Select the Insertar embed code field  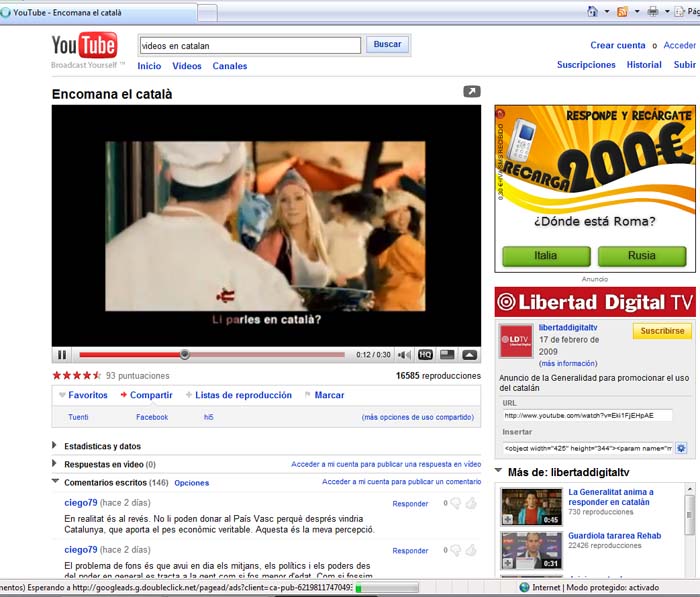[588, 448]
